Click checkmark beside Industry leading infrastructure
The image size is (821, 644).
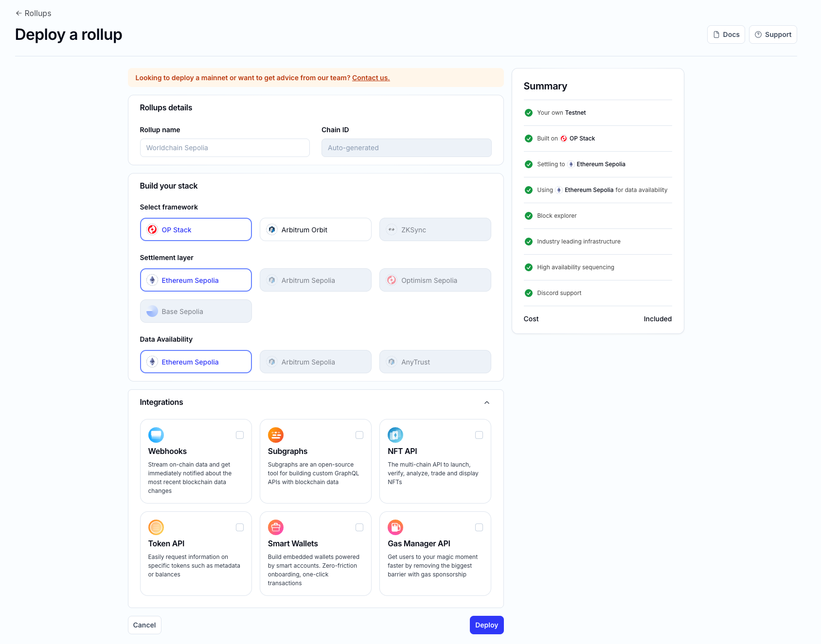point(529,242)
